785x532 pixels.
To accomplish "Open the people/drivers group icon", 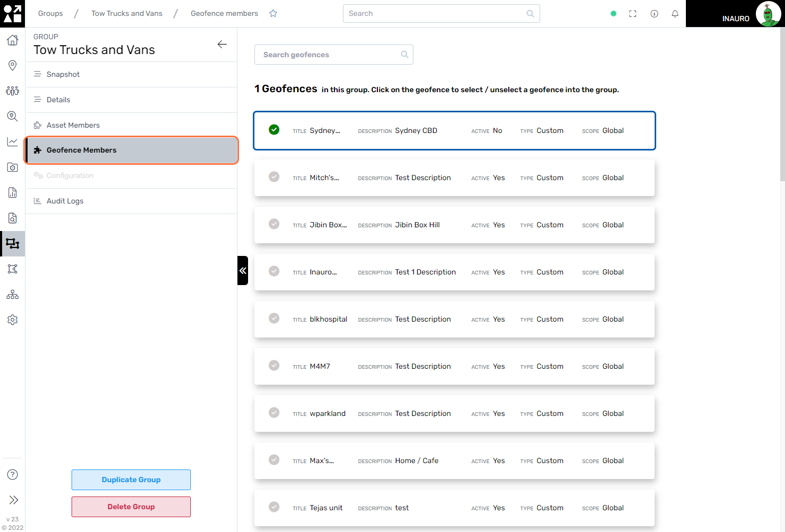I will tap(12, 91).
